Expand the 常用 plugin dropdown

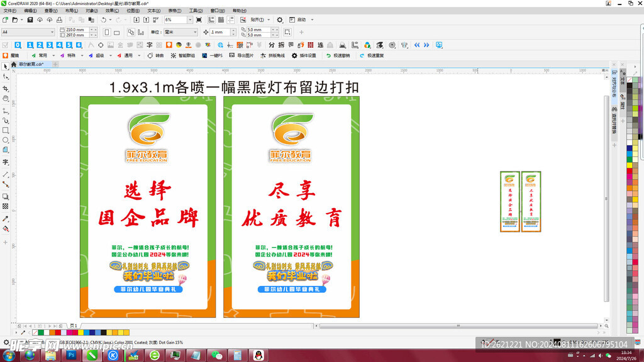[x=54, y=55]
